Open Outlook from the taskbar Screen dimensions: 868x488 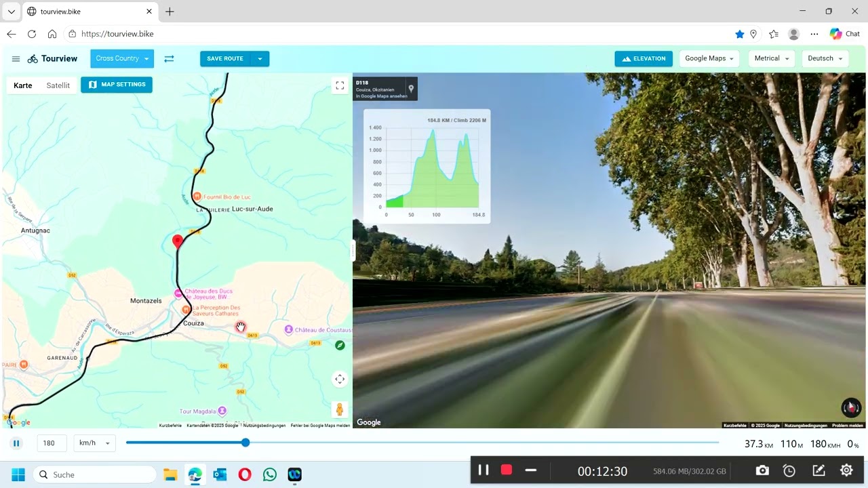tap(220, 474)
